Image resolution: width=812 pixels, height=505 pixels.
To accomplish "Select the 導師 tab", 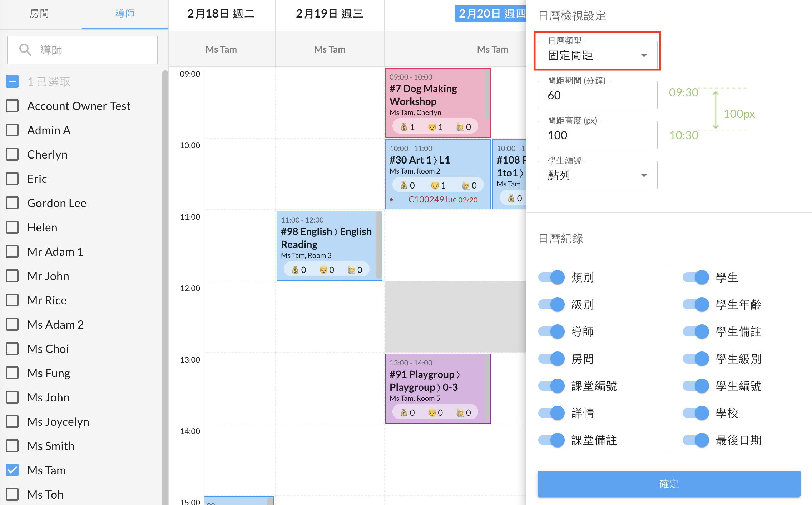I will [x=125, y=14].
